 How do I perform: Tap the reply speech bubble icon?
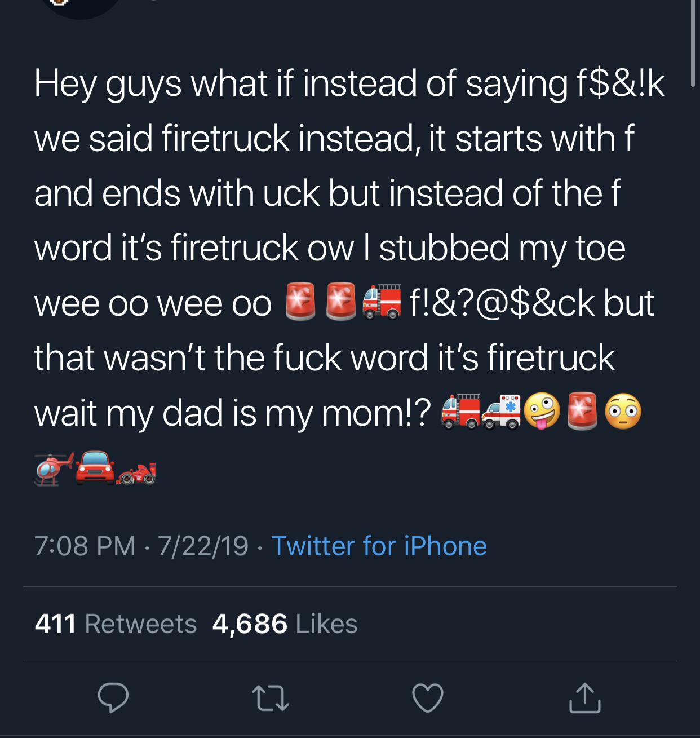click(x=113, y=698)
